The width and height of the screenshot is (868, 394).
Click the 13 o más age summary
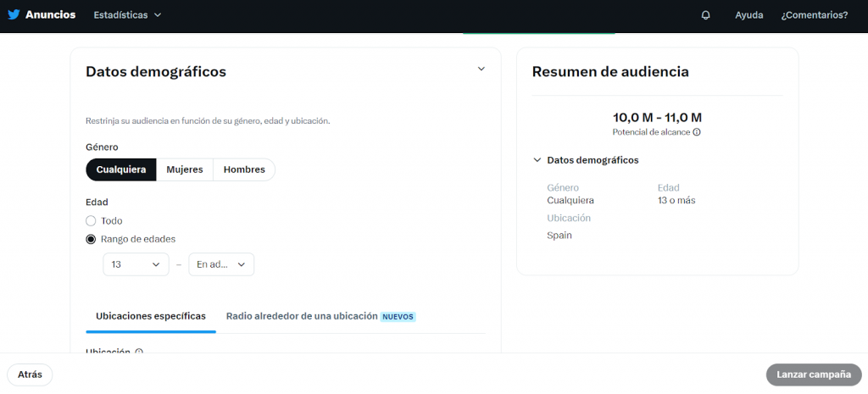click(676, 200)
